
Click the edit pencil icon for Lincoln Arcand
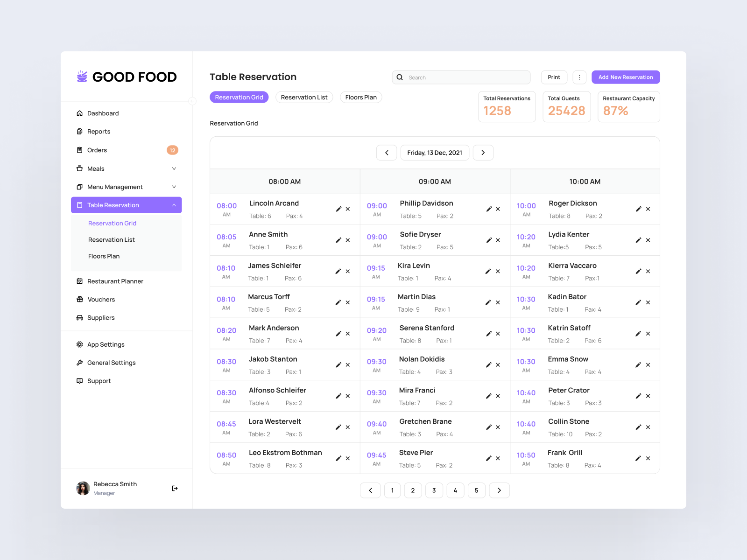[338, 209]
